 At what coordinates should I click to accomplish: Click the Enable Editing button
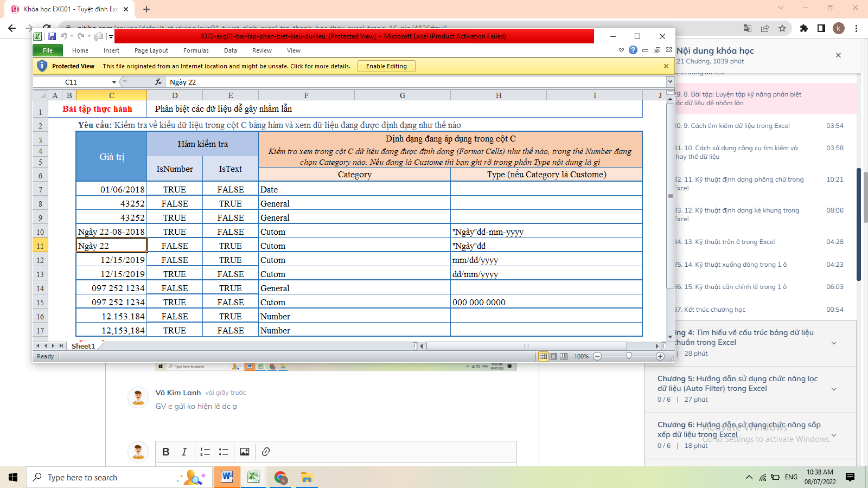click(386, 66)
